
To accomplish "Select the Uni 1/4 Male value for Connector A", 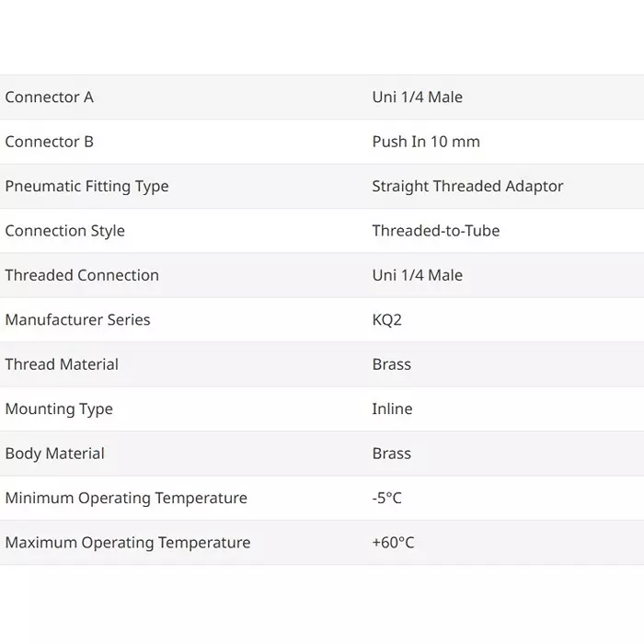I will pyautogui.click(x=417, y=98).
